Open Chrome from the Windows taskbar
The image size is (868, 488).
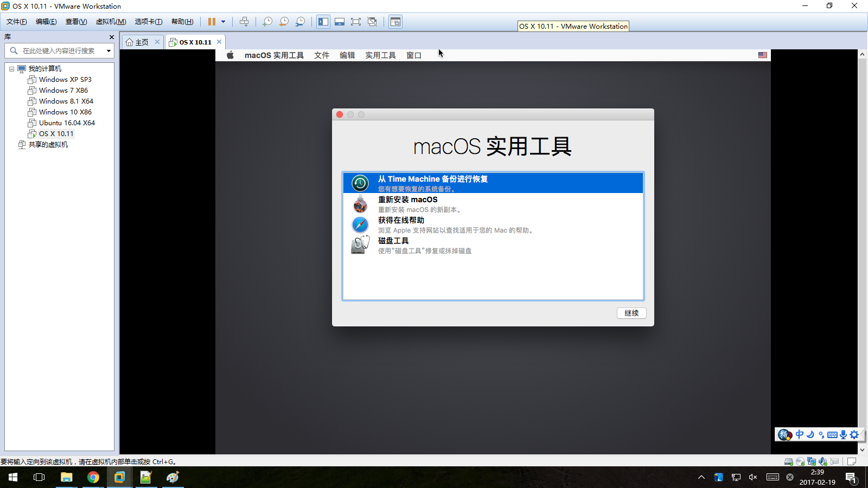93,477
